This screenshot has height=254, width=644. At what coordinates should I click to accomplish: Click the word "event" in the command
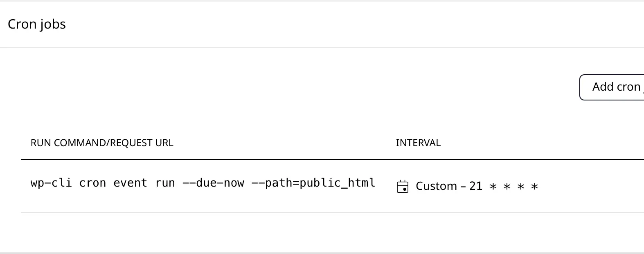[130, 183]
